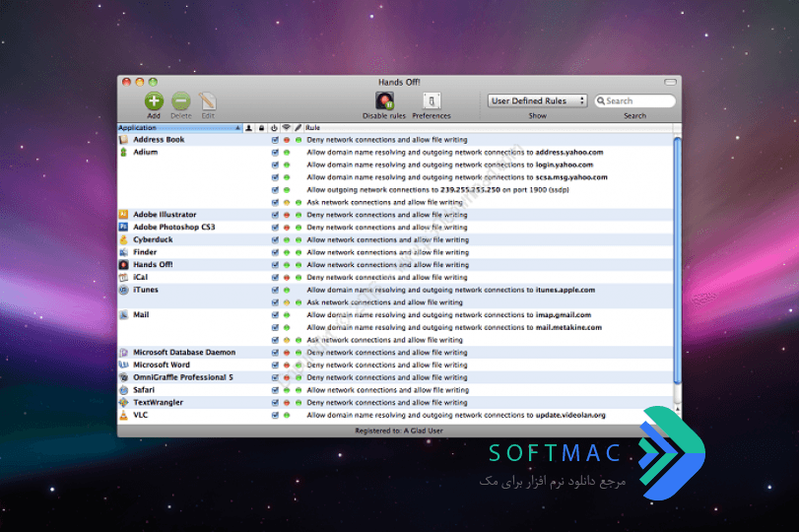This screenshot has height=532, width=799.
Task: Click the lock column header icon
Action: coord(261,127)
